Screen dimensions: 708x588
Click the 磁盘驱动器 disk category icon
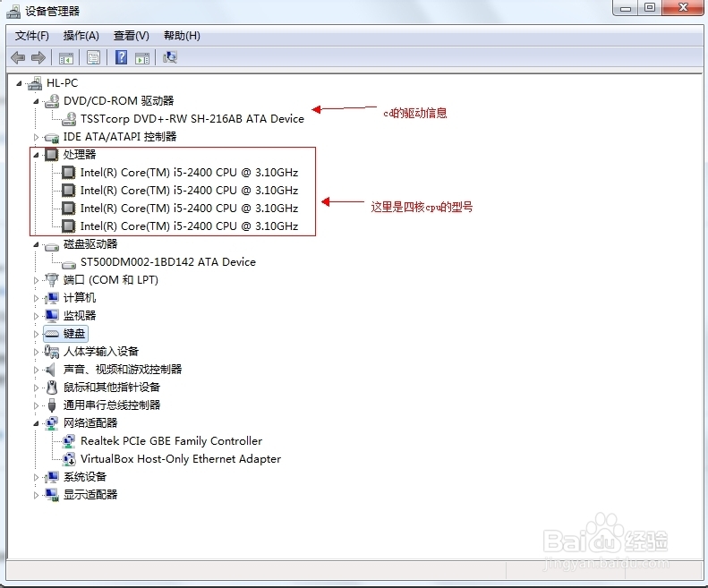52,246
